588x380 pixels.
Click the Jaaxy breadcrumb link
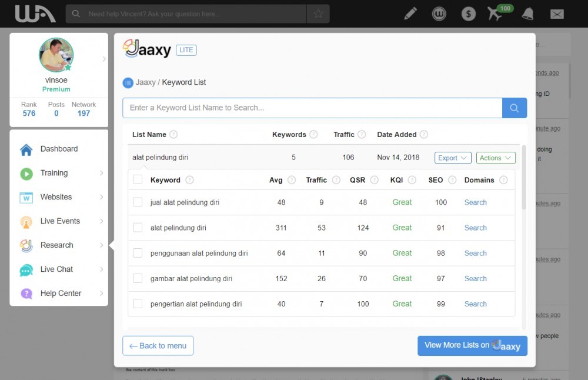[x=145, y=82]
